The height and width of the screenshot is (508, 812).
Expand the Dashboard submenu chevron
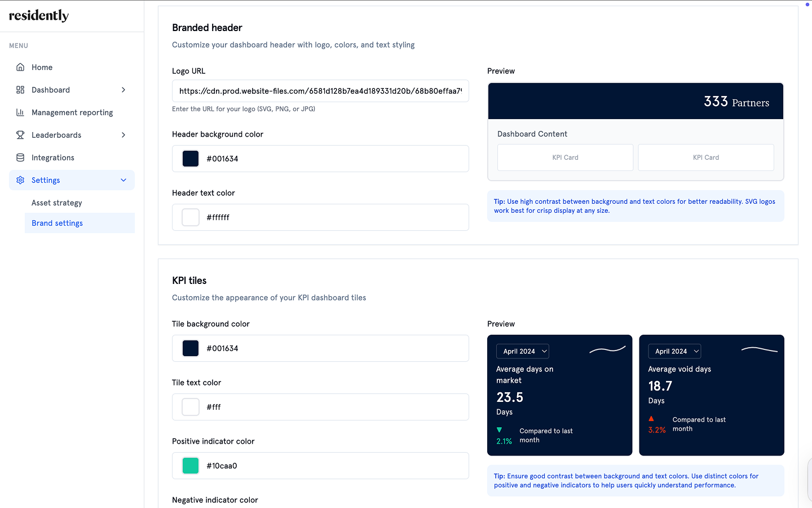[x=123, y=90]
